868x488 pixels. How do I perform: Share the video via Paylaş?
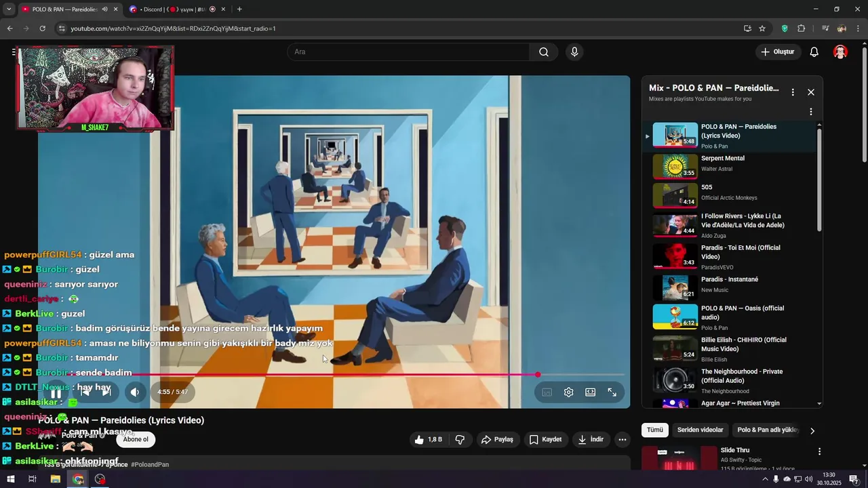coord(497,440)
